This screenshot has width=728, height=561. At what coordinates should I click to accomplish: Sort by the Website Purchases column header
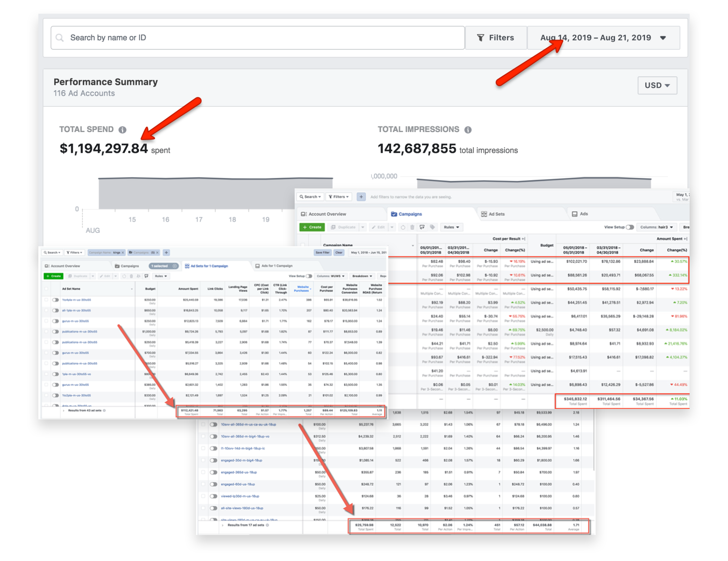(302, 289)
